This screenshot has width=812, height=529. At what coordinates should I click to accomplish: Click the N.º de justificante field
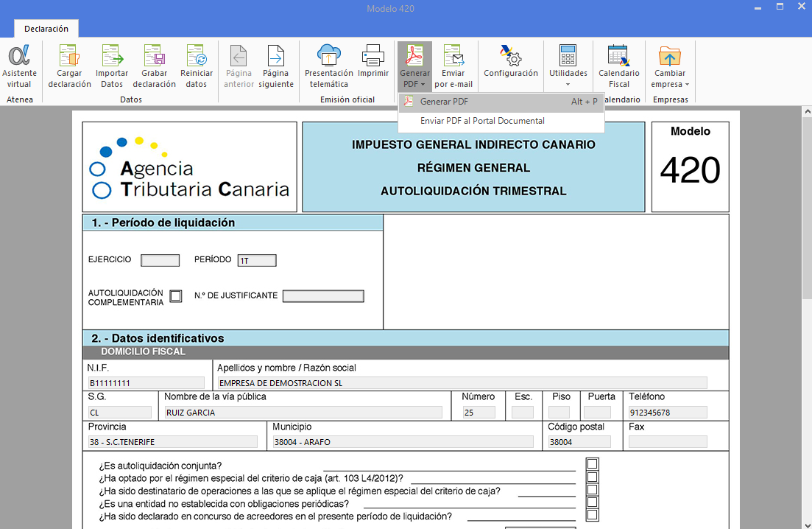323,296
